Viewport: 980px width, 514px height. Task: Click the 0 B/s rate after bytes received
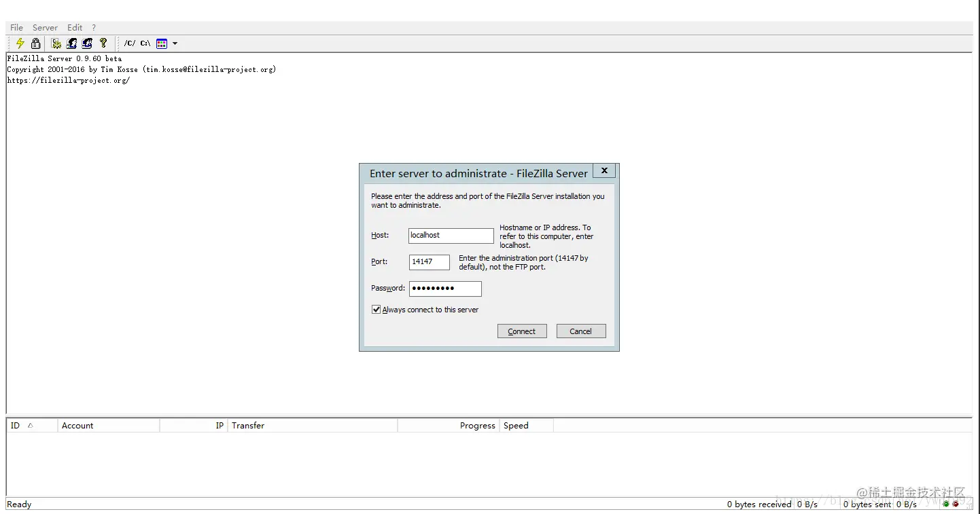coord(807,504)
